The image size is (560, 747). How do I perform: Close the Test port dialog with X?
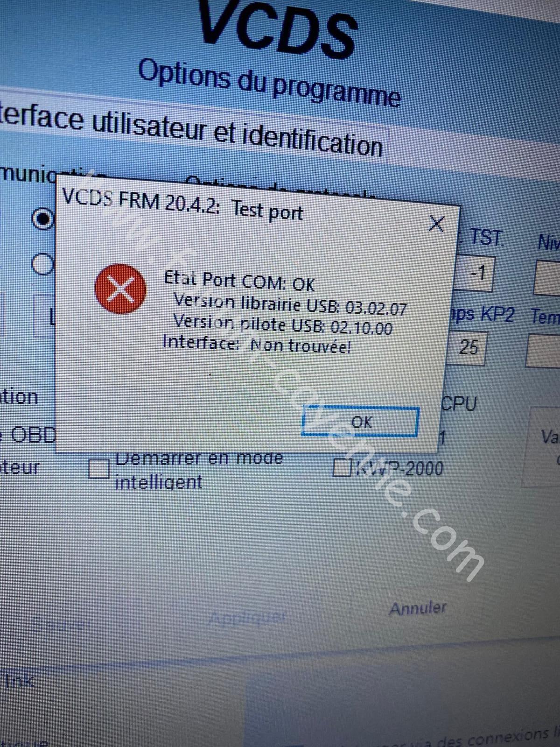[x=437, y=224]
